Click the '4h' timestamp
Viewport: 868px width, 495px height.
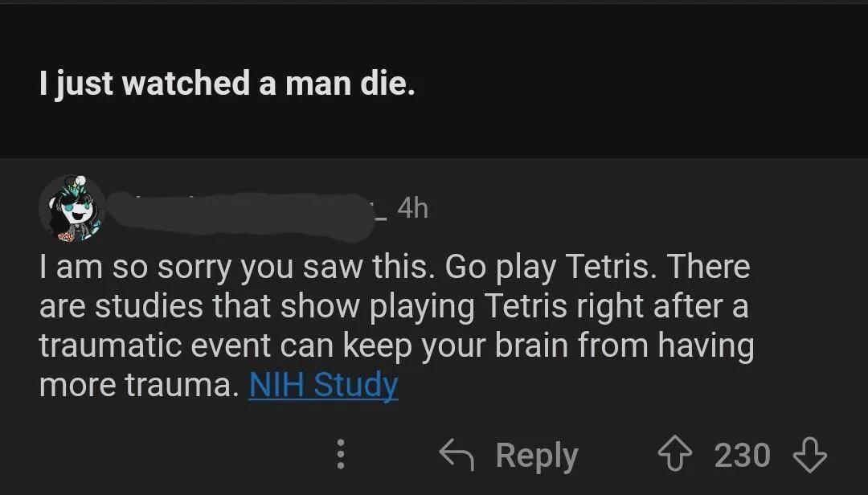pos(412,207)
